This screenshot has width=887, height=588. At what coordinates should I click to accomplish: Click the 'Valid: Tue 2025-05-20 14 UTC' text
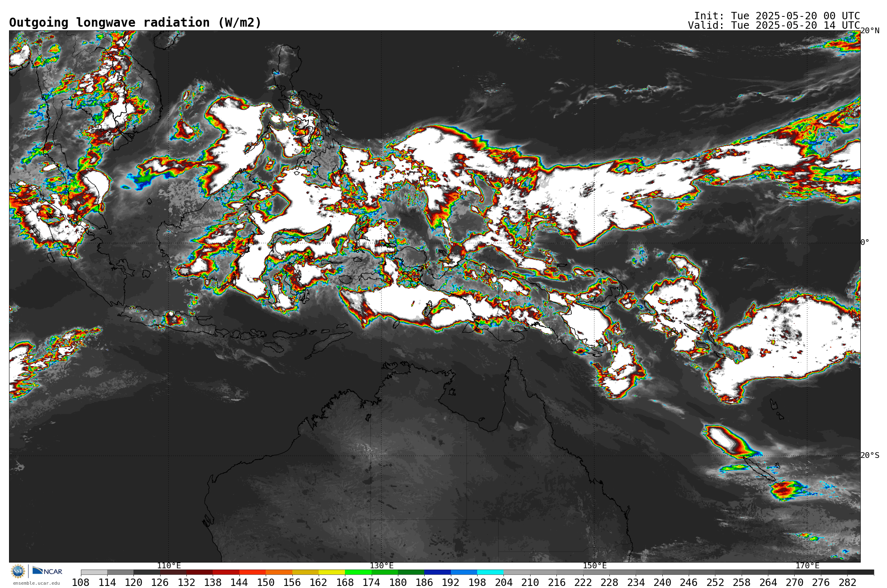tap(774, 25)
